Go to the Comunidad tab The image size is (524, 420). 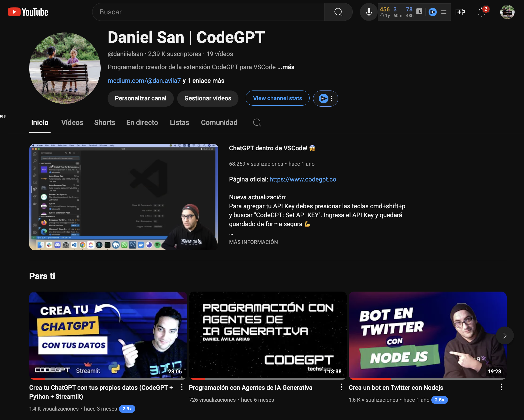pos(219,122)
